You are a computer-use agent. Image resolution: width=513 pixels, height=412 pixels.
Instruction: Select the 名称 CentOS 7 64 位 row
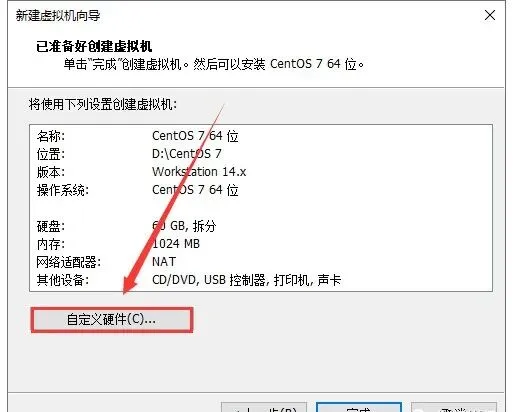coord(261,136)
